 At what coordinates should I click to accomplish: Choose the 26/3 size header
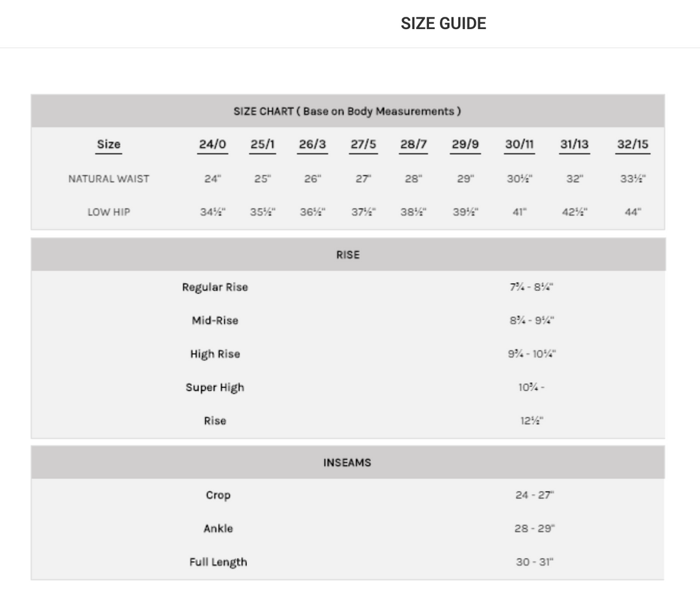[x=312, y=144]
